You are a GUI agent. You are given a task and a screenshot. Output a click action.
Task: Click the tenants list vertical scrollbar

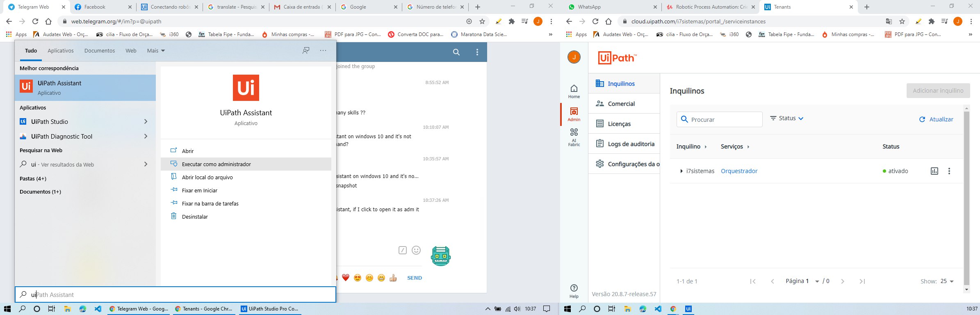pyautogui.click(x=966, y=199)
